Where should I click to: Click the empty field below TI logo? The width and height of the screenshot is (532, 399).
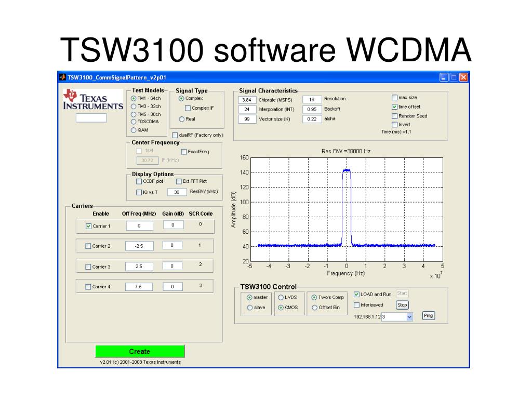(91, 118)
